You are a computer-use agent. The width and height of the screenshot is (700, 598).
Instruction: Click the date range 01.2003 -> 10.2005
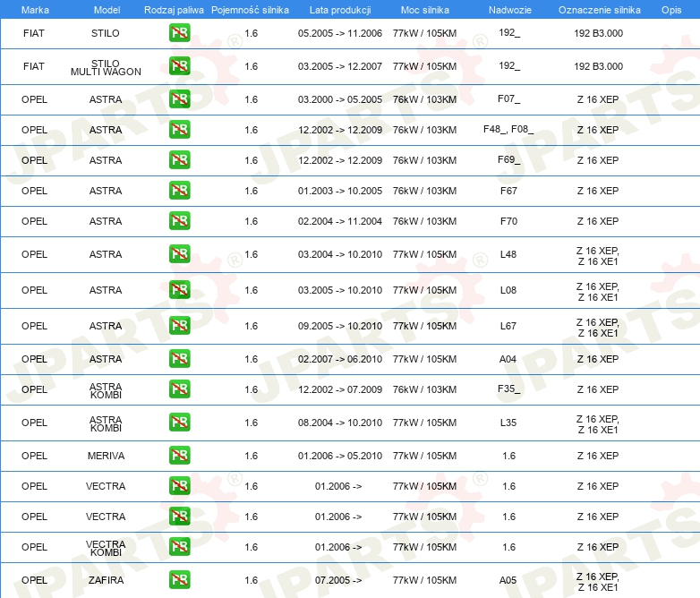point(340,191)
